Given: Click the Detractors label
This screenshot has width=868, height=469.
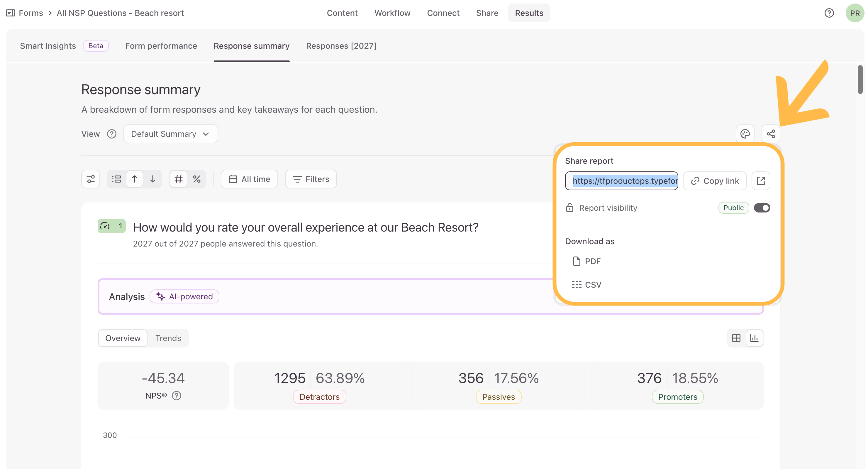Looking at the screenshot, I should tap(319, 397).
